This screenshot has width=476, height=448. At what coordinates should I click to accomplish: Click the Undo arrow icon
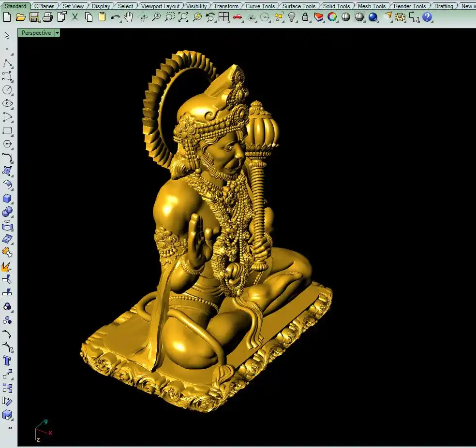tap(115, 17)
